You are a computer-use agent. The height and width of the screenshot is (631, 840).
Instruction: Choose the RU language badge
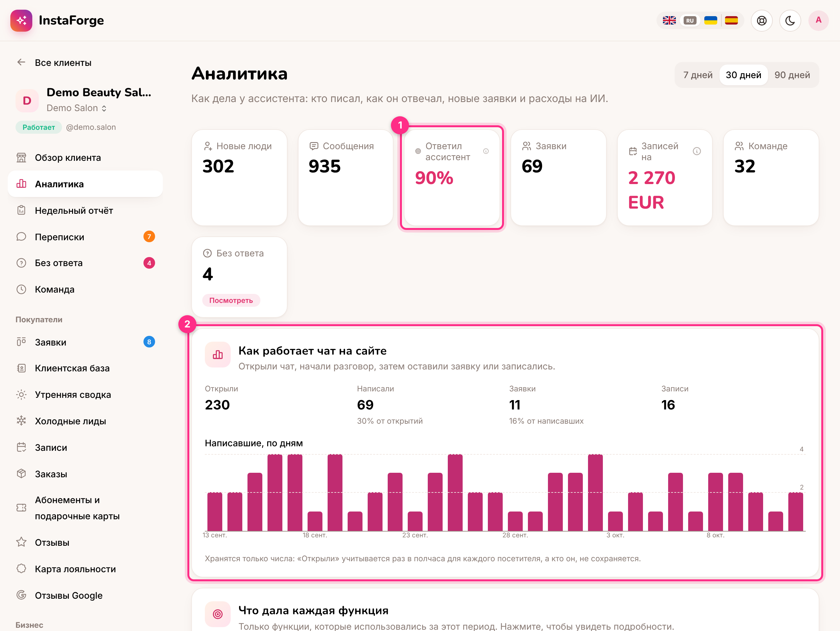690,20
